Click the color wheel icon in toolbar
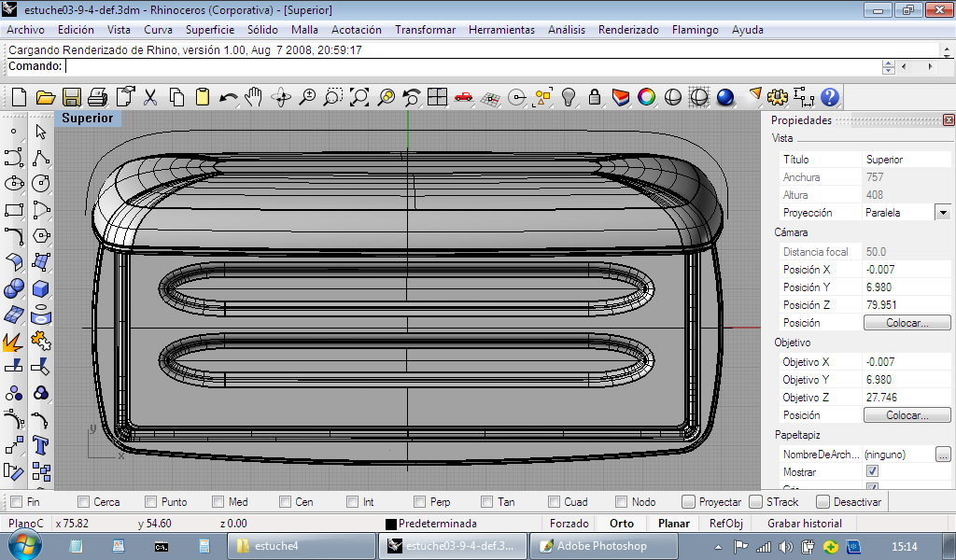The width and height of the screenshot is (956, 560). 646,97
